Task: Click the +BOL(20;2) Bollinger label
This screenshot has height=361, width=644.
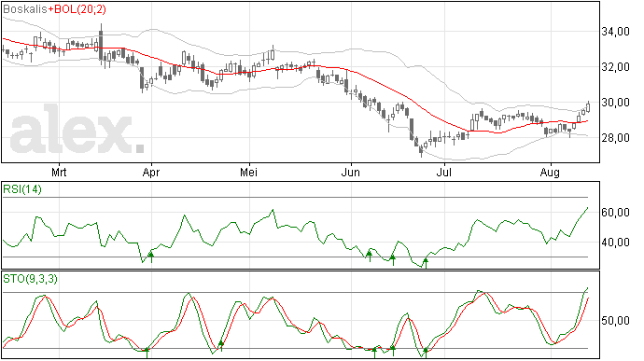Action: pos(77,9)
